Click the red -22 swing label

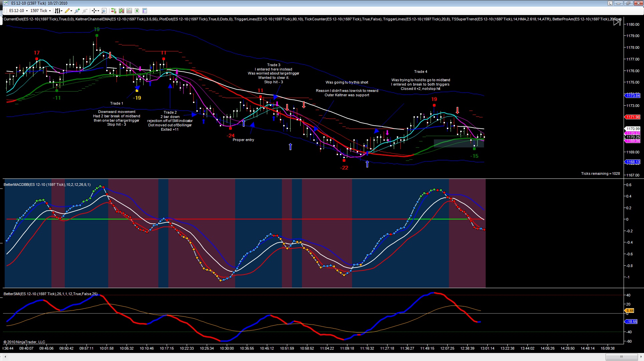pyautogui.click(x=344, y=168)
